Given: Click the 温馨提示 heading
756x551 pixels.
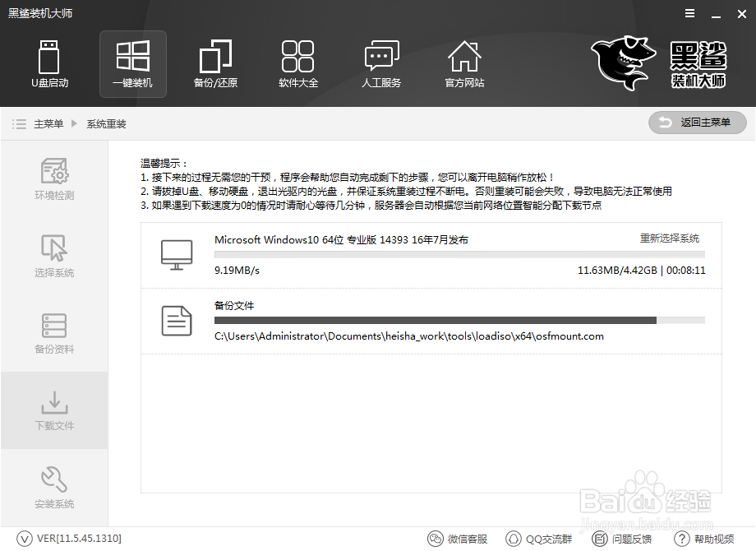Looking at the screenshot, I should click(x=164, y=163).
